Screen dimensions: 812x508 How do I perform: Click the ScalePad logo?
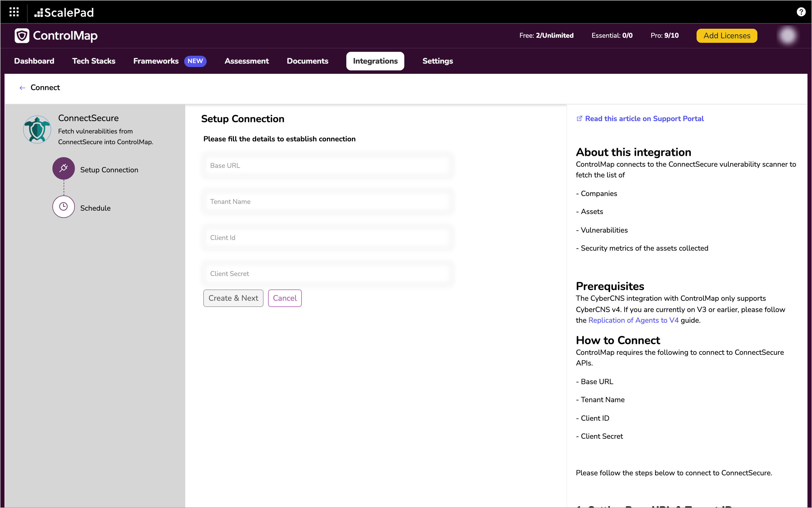64,12
